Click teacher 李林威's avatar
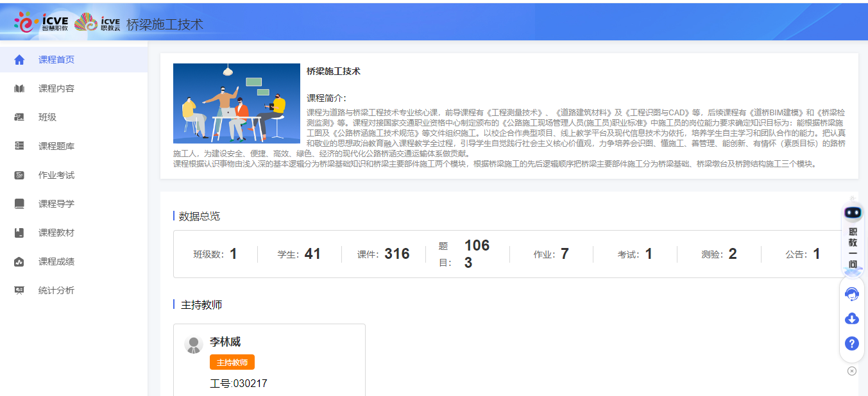Image resolution: width=868 pixels, height=396 pixels. coord(194,344)
